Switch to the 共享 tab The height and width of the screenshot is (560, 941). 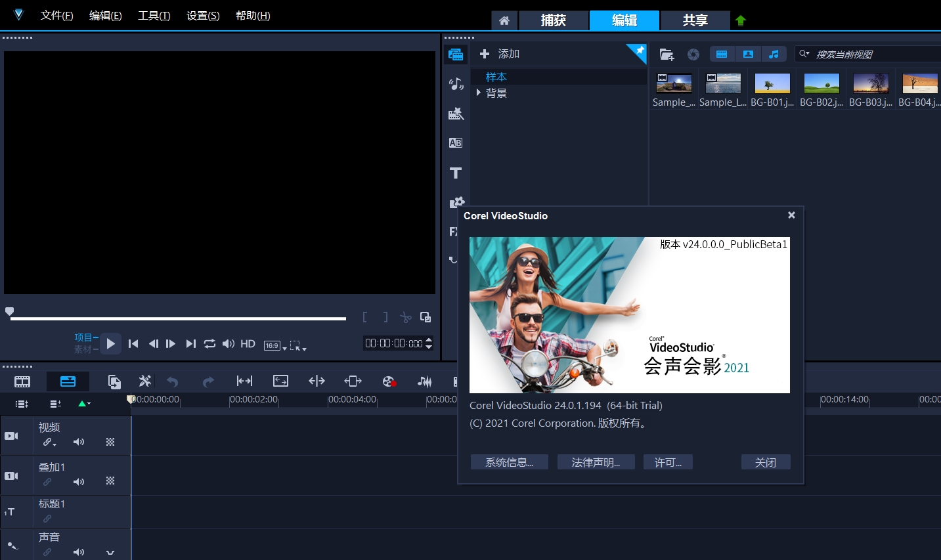pyautogui.click(x=695, y=20)
